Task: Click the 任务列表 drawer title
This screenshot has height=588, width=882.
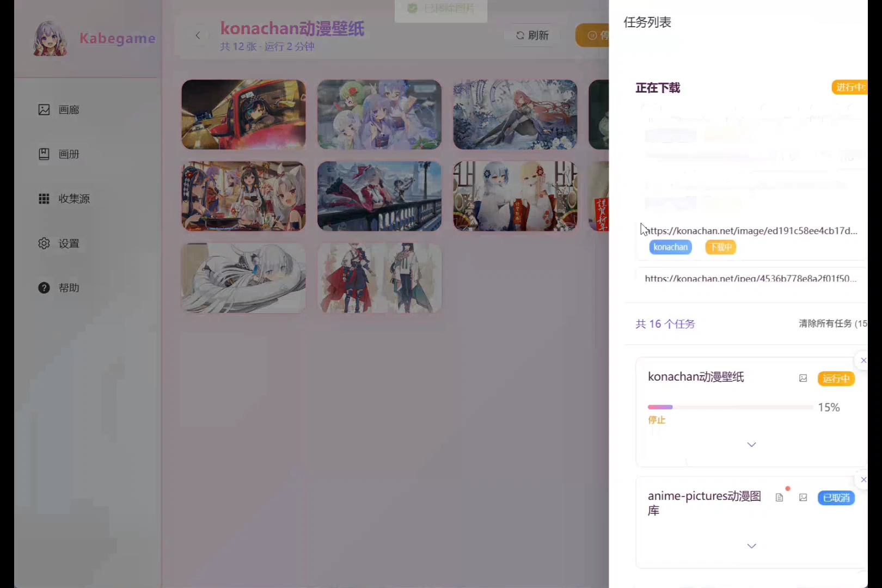Action: pyautogui.click(x=647, y=22)
